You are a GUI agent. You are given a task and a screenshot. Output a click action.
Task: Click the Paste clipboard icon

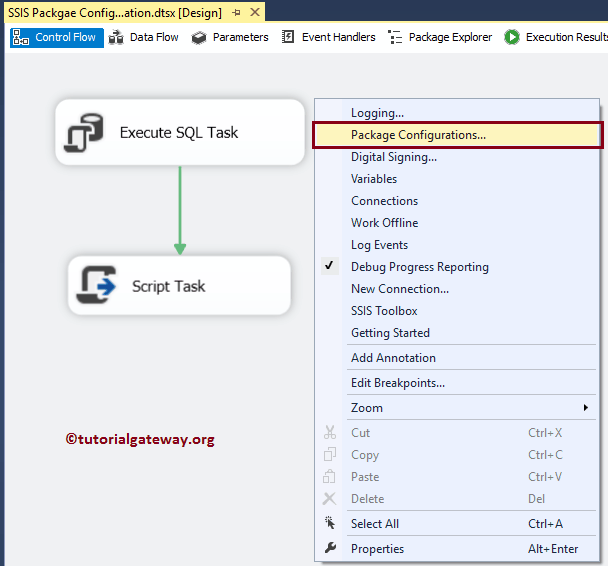pos(329,476)
